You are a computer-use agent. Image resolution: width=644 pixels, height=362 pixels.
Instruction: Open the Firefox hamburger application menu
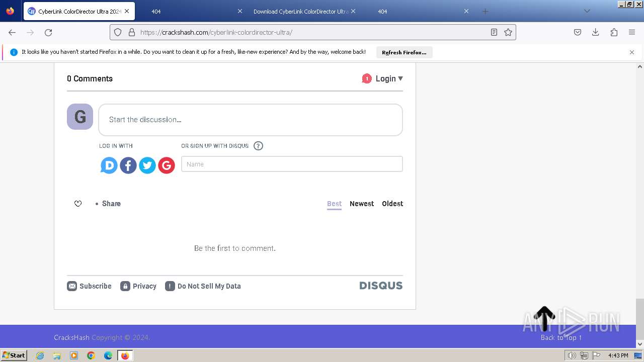tap(632, 32)
